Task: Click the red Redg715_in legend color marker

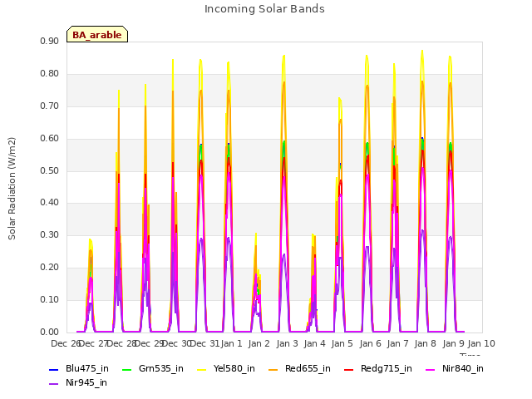Action: [349, 369]
